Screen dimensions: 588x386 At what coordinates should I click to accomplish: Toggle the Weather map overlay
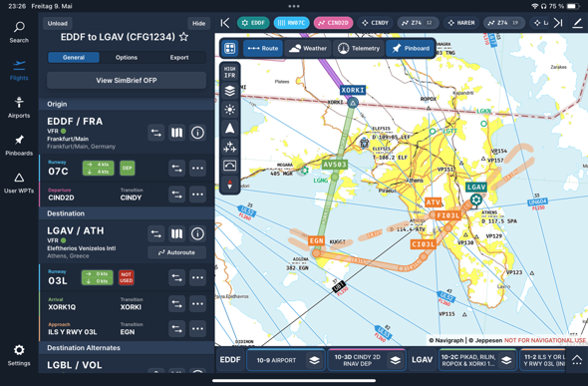point(308,49)
